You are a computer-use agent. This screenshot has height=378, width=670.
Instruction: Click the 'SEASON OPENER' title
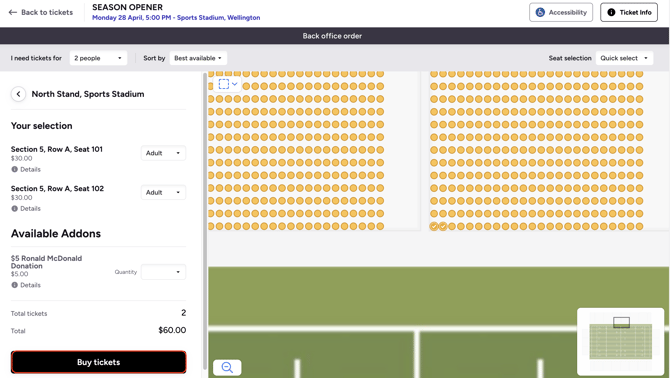(x=127, y=7)
